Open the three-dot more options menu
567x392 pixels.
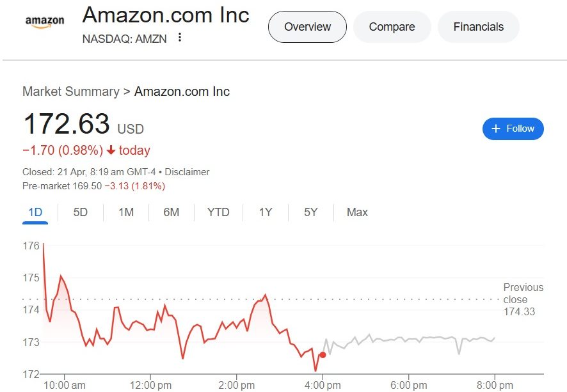180,37
